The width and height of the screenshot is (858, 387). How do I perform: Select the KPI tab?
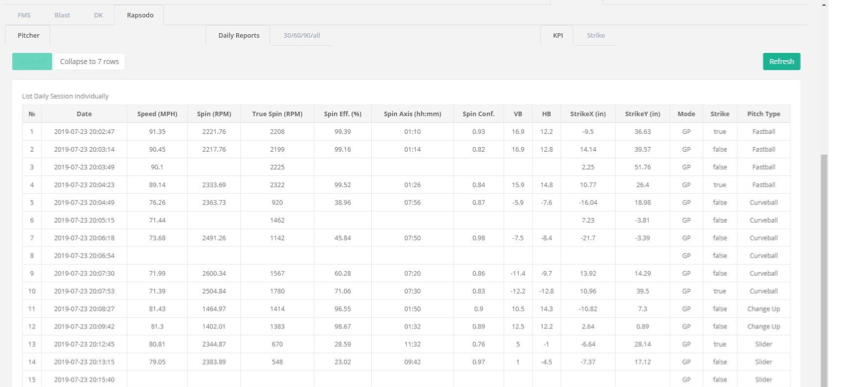pyautogui.click(x=558, y=36)
